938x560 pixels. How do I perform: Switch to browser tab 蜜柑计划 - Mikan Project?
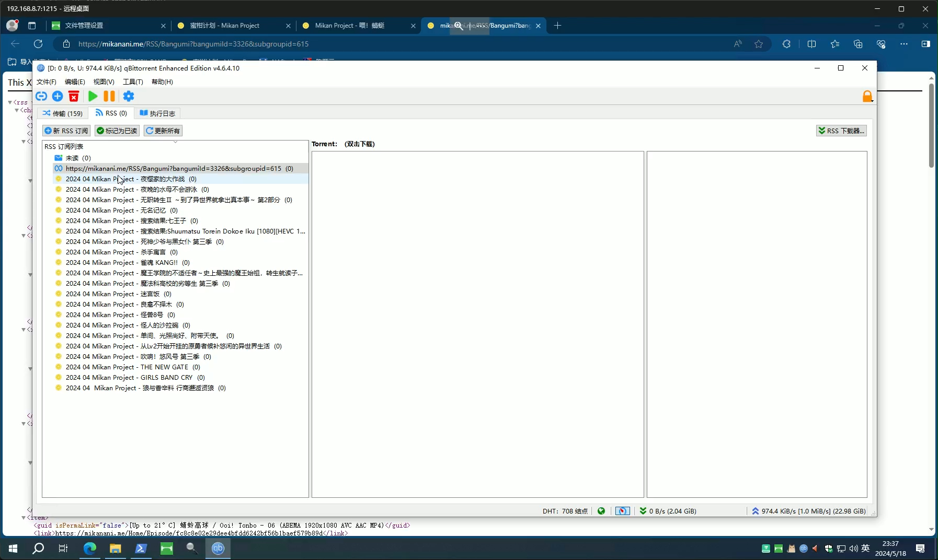pyautogui.click(x=234, y=26)
